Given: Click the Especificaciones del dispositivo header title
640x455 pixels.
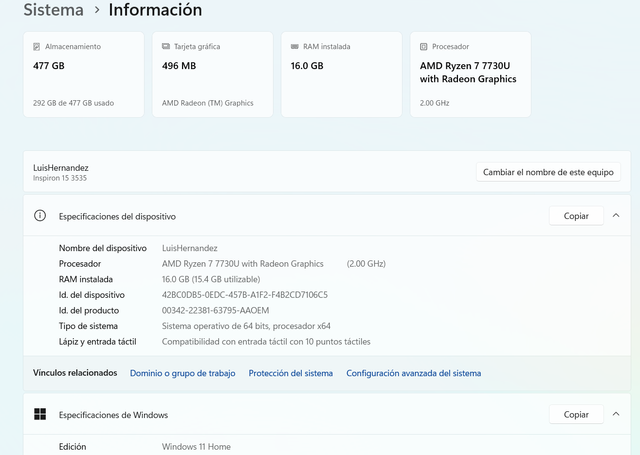Looking at the screenshot, I should (117, 216).
